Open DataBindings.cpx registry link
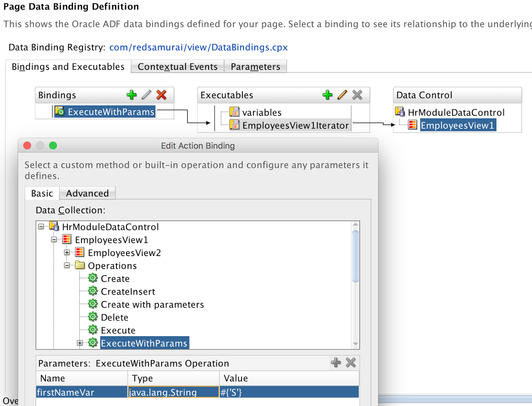532x406 pixels. 199,47
